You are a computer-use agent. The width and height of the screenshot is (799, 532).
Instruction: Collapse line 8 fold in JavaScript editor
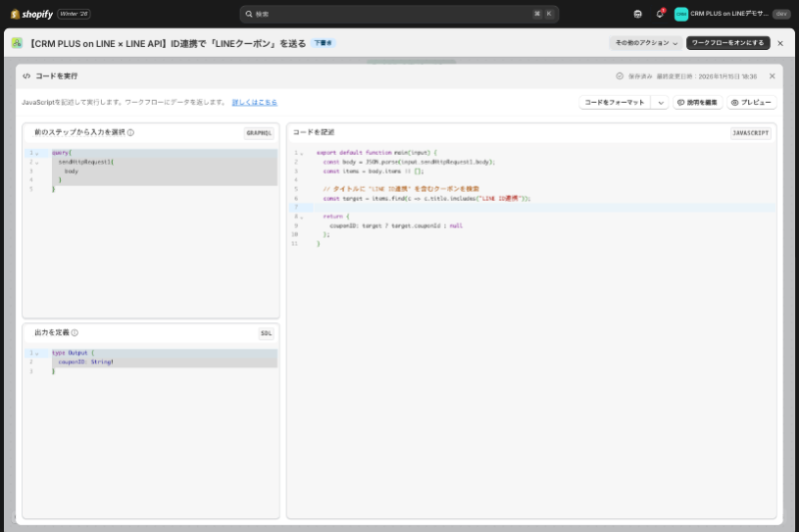(302, 218)
